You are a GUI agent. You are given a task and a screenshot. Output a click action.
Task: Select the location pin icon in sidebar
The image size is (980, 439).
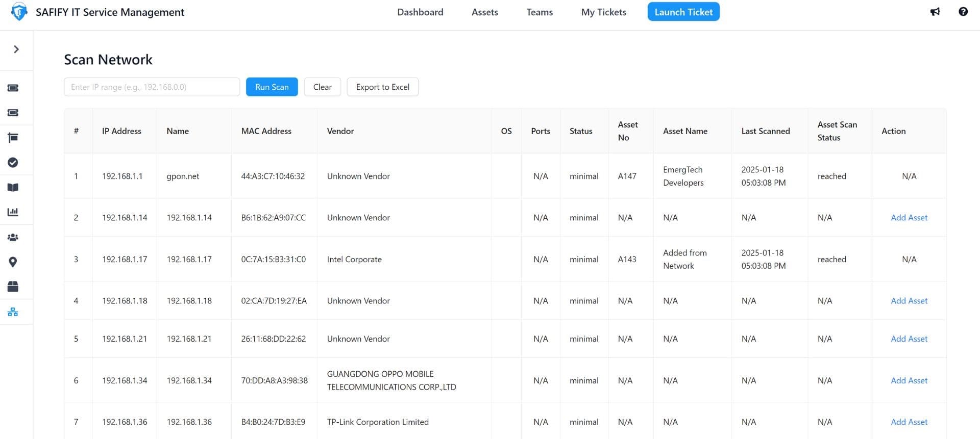coord(13,262)
